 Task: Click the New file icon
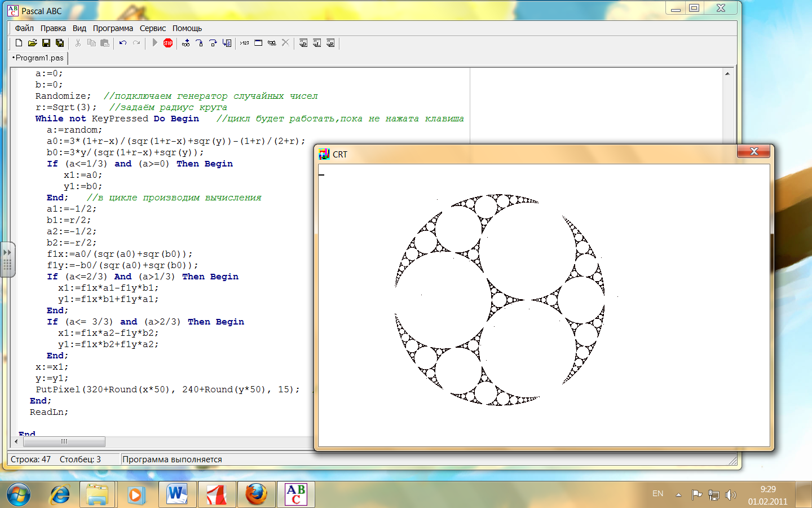coord(19,43)
